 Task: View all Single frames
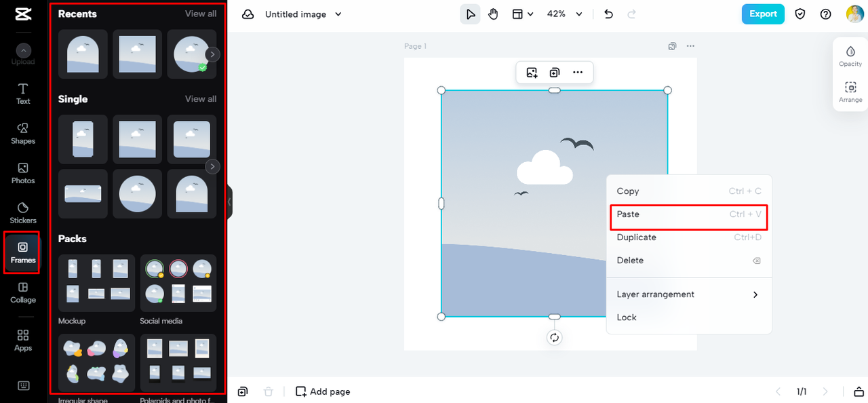[201, 98]
